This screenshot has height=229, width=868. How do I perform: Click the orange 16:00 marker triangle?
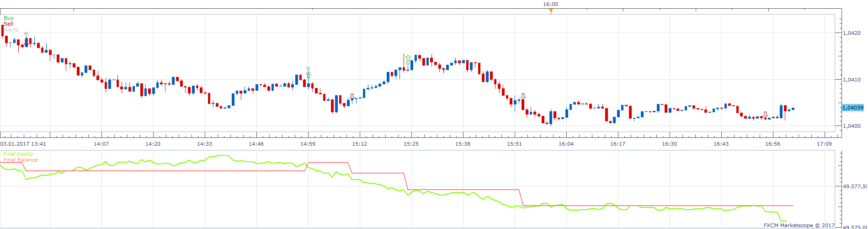click(x=551, y=11)
